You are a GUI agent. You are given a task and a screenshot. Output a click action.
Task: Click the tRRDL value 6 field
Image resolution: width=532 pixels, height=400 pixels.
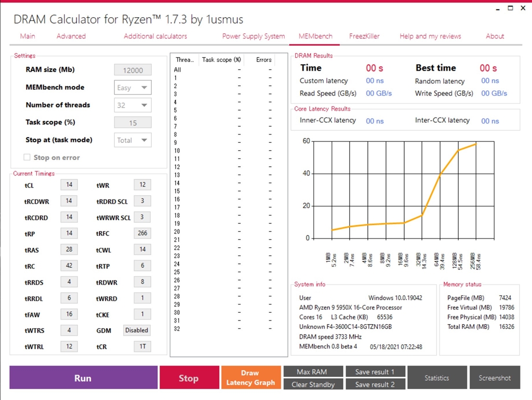point(69,298)
